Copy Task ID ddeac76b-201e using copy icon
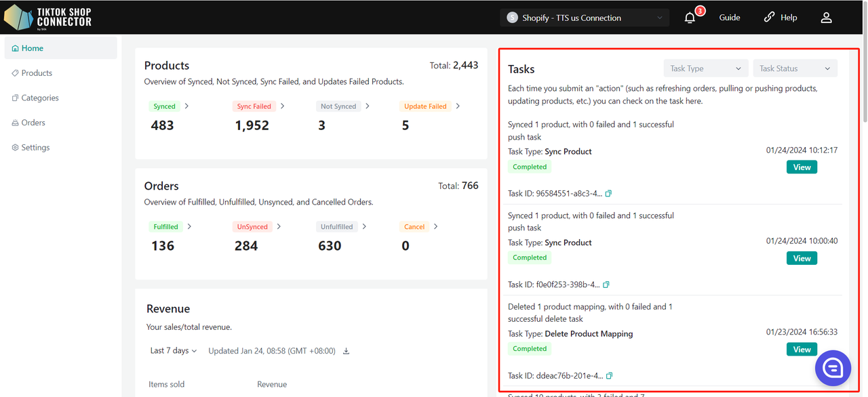Screen dimensions: 868x397 click(609, 376)
